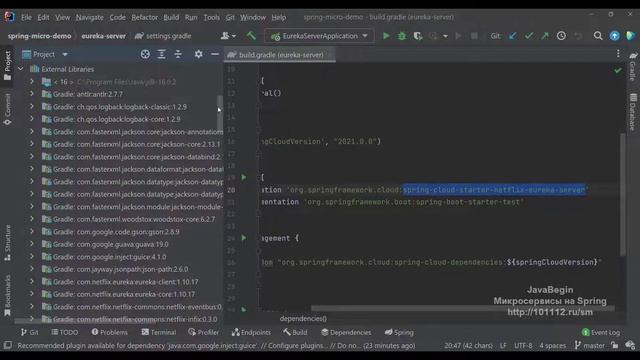Click settings.gradle breadcrumb
The width and height of the screenshot is (640, 360).
pyautogui.click(x=163, y=36)
